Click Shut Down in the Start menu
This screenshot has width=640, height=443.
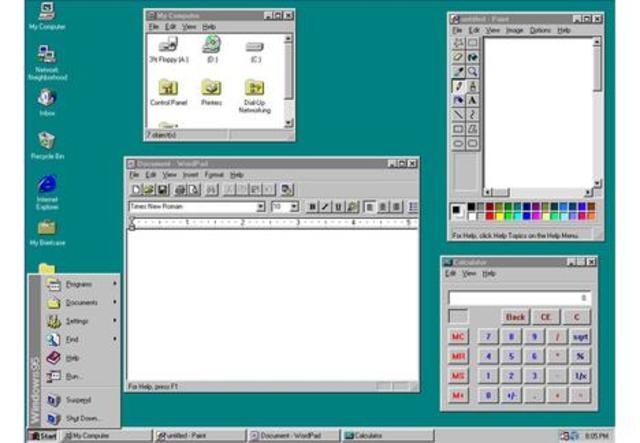click(x=80, y=418)
